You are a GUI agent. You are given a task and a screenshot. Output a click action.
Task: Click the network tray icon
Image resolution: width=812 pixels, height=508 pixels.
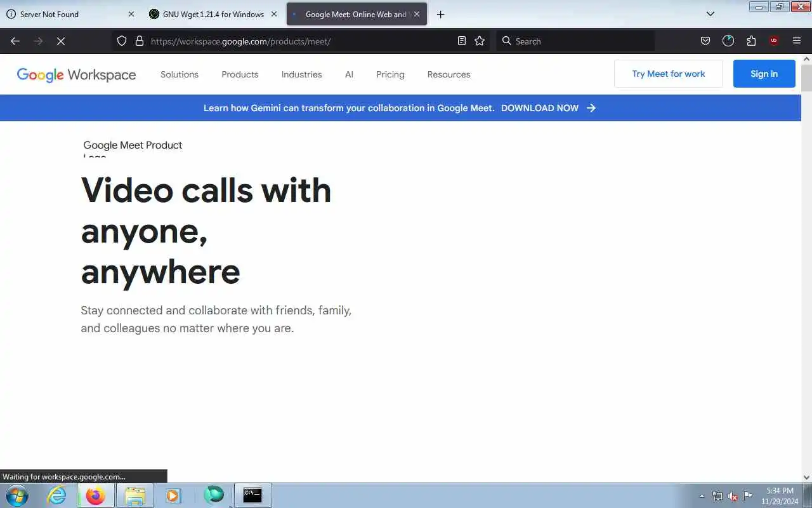pyautogui.click(x=717, y=496)
